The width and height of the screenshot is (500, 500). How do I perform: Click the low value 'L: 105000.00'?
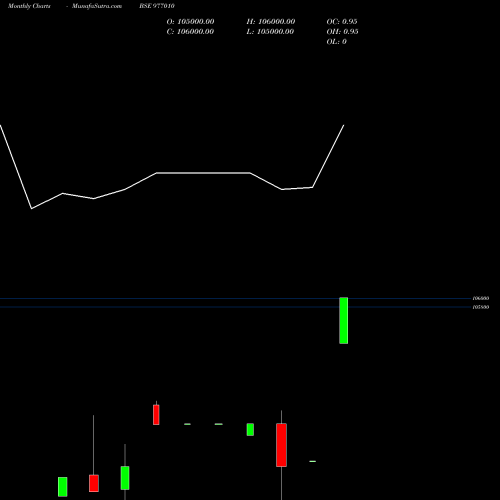tap(270, 32)
